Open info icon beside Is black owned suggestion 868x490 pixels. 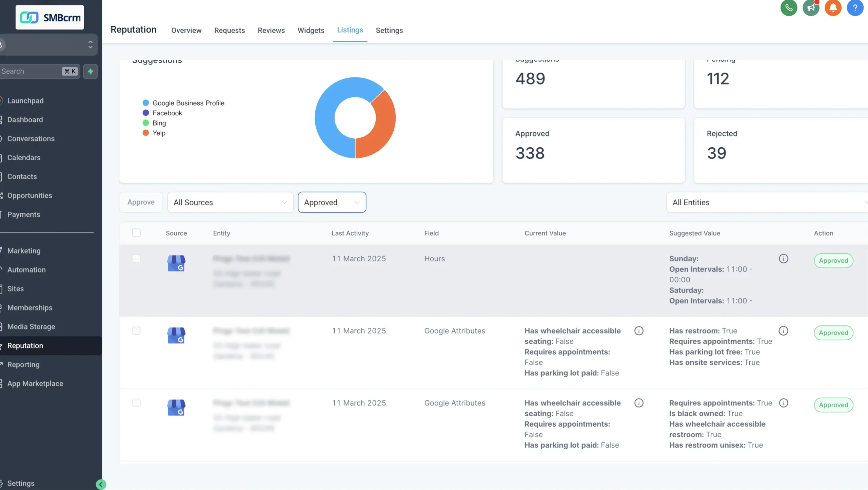click(783, 403)
